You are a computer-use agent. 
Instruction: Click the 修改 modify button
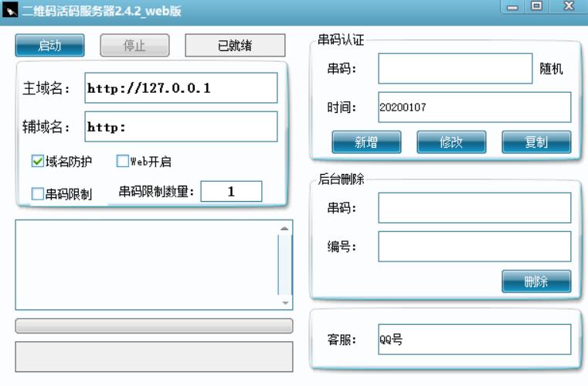click(x=451, y=142)
